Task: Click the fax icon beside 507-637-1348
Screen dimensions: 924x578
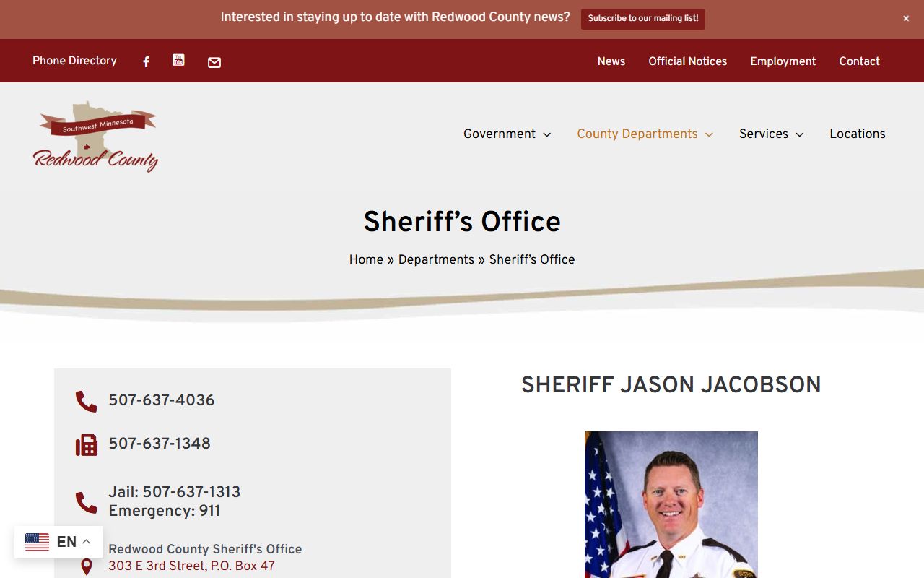Action: pos(87,445)
